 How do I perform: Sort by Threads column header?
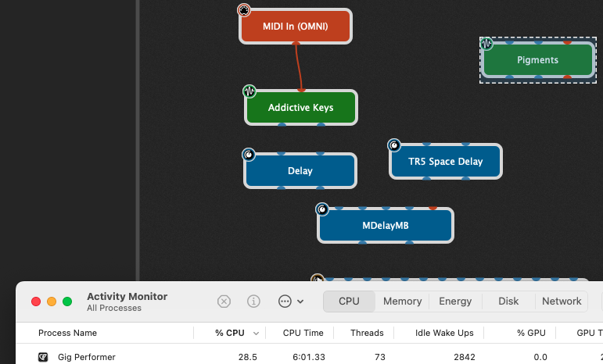coord(367,333)
